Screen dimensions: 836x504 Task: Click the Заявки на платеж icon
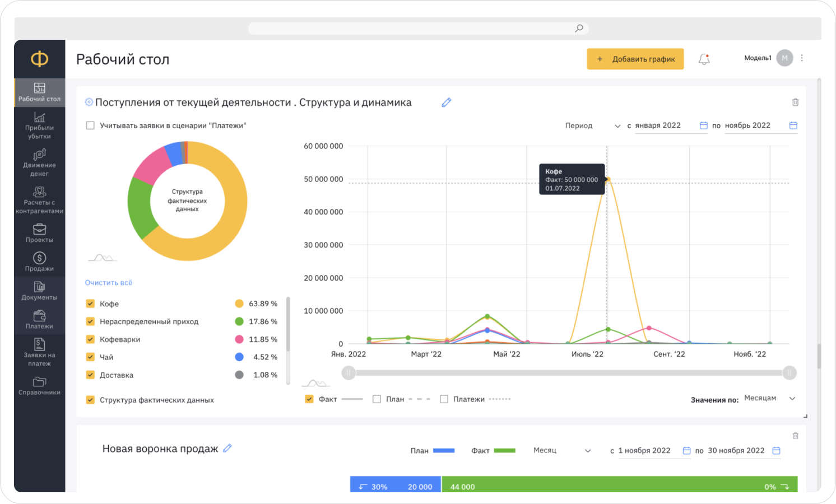pyautogui.click(x=39, y=344)
